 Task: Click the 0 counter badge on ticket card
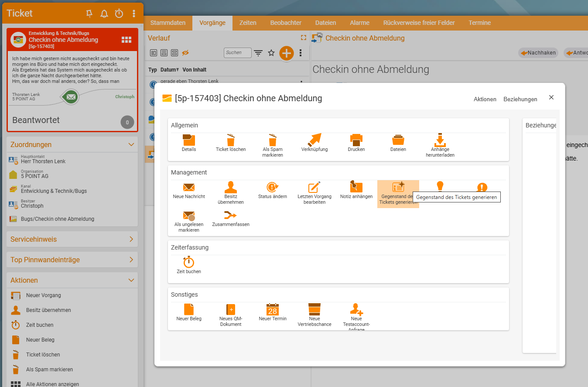127,123
